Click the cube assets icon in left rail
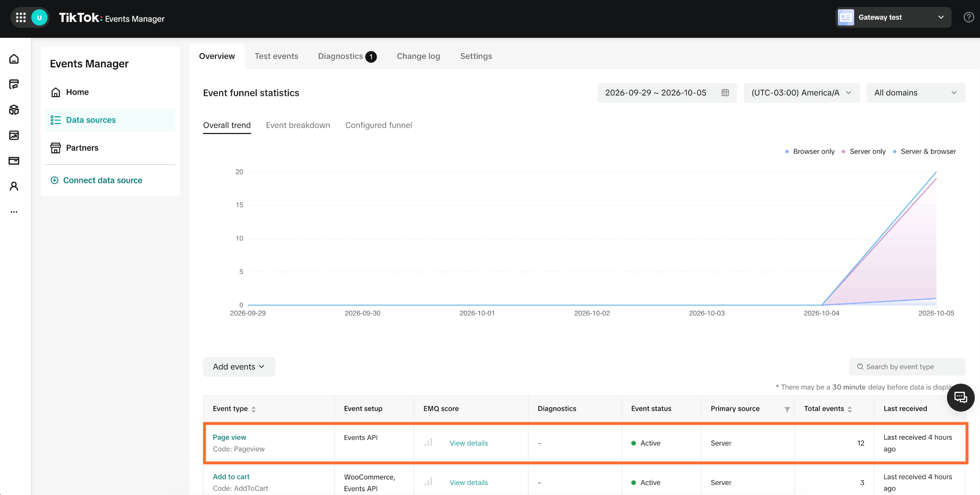Image resolution: width=980 pixels, height=495 pixels. click(14, 110)
